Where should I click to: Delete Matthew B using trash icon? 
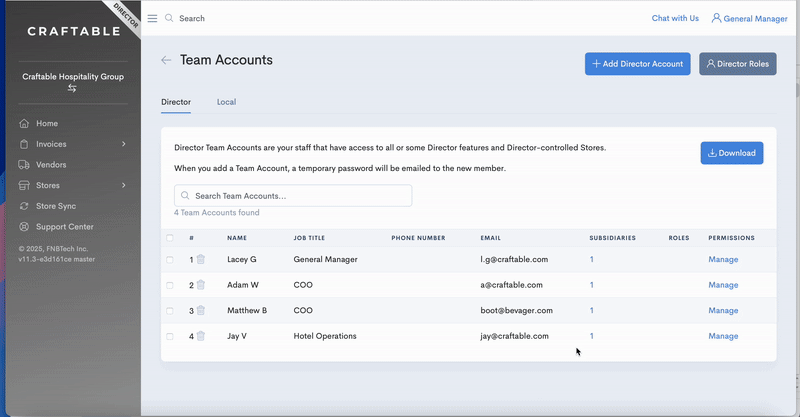pyautogui.click(x=201, y=310)
